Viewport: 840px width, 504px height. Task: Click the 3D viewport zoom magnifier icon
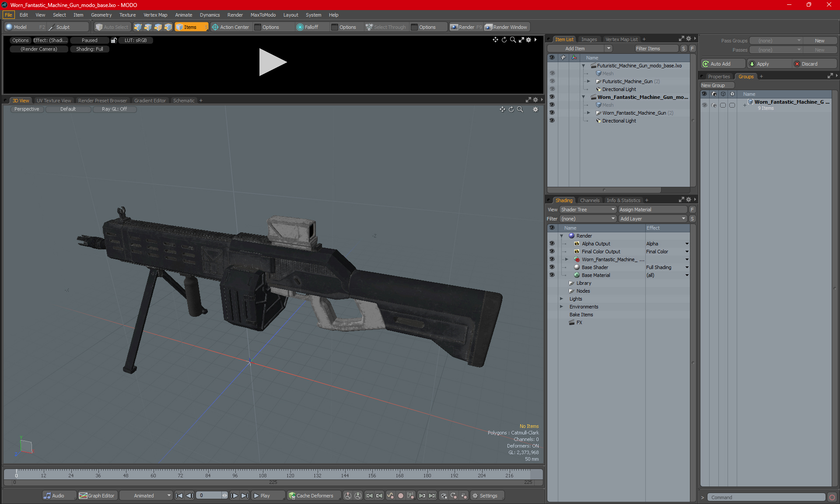[x=520, y=109]
